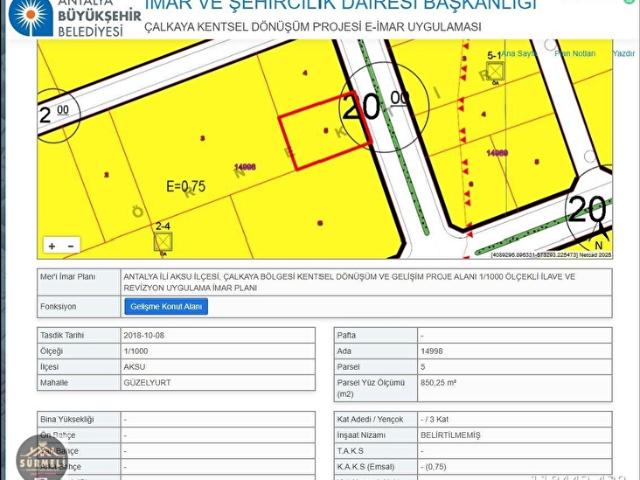Click the plan description text starting ANTALYA İLİ AKSU
Viewport: 640px width, 480px height.
click(x=349, y=282)
